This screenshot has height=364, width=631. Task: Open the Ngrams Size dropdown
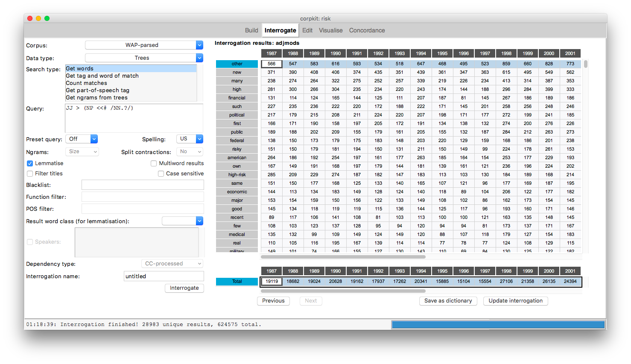[x=82, y=151]
